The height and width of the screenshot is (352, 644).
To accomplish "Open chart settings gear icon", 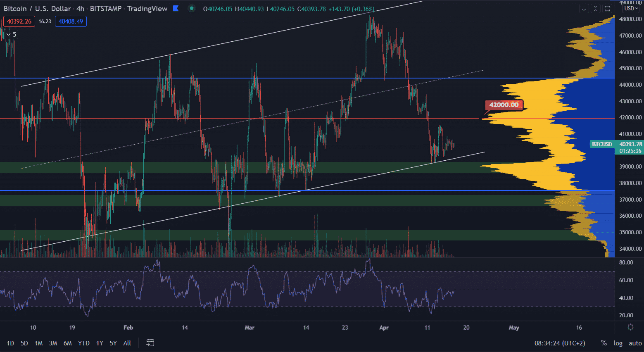I will (630, 327).
